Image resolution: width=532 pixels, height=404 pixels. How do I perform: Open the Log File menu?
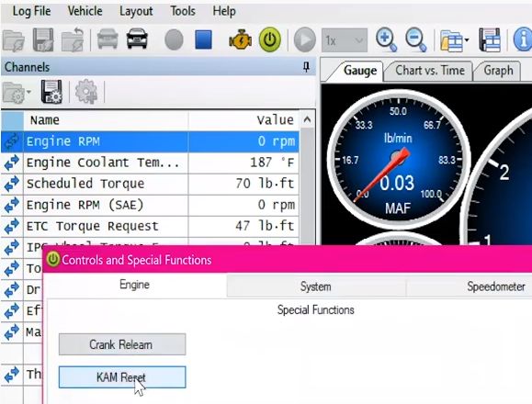[x=31, y=11]
